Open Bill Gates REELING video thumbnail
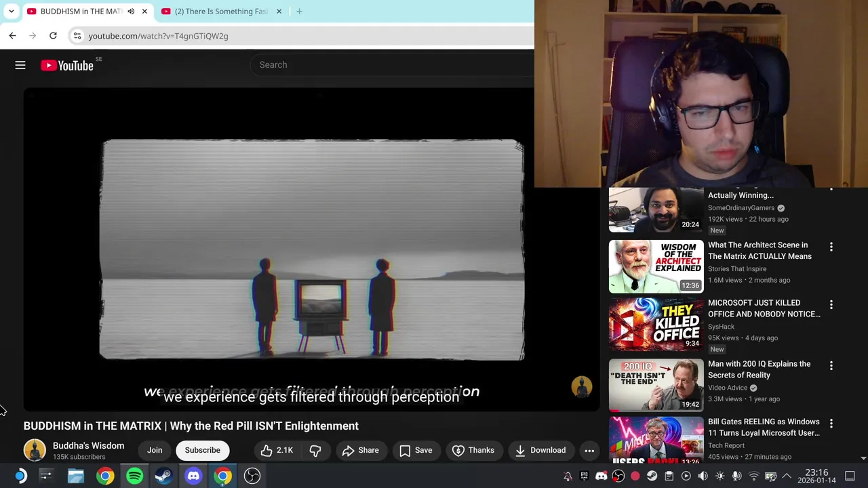The image size is (868, 488). pyautogui.click(x=656, y=441)
